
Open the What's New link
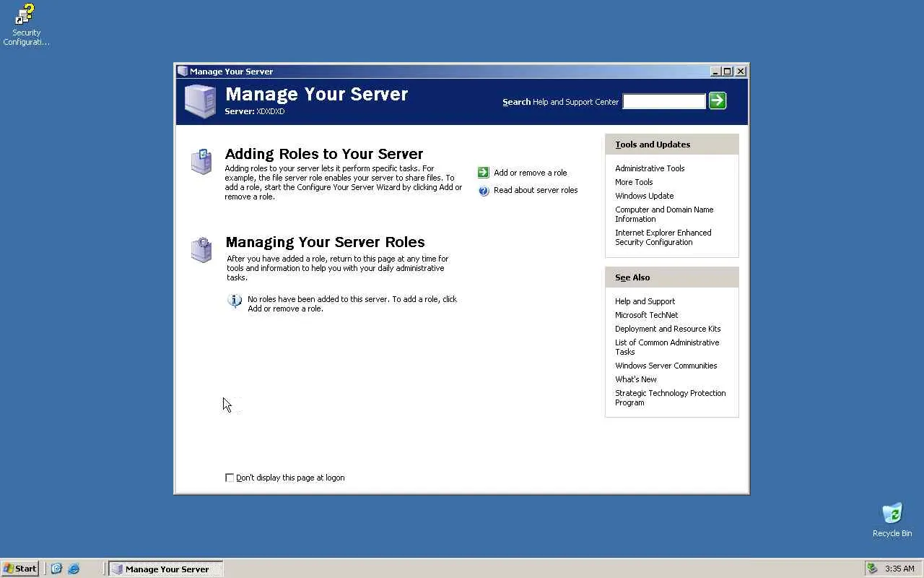[x=635, y=379]
